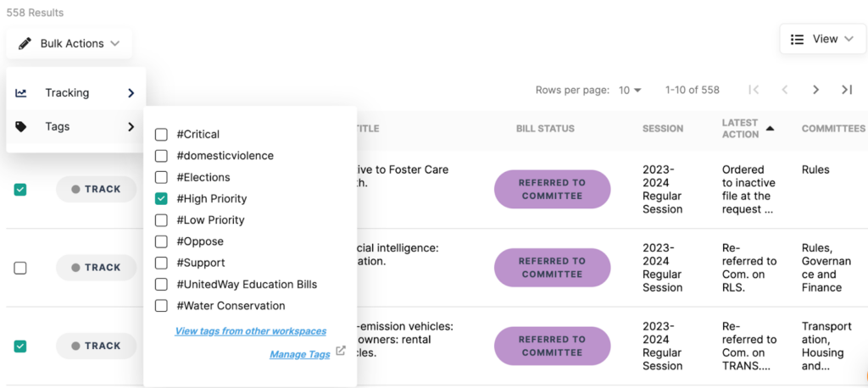Open the Rows per page dropdown
868x388 pixels.
[630, 90]
